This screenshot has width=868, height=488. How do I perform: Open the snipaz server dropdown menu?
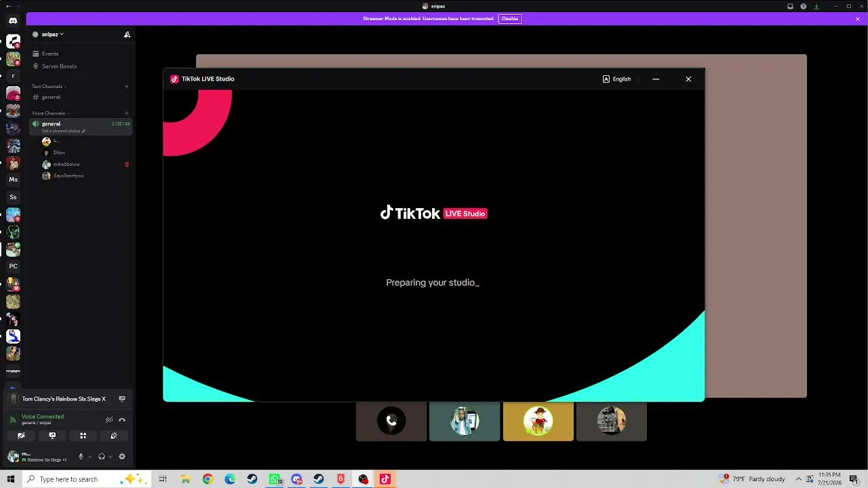[x=52, y=35]
